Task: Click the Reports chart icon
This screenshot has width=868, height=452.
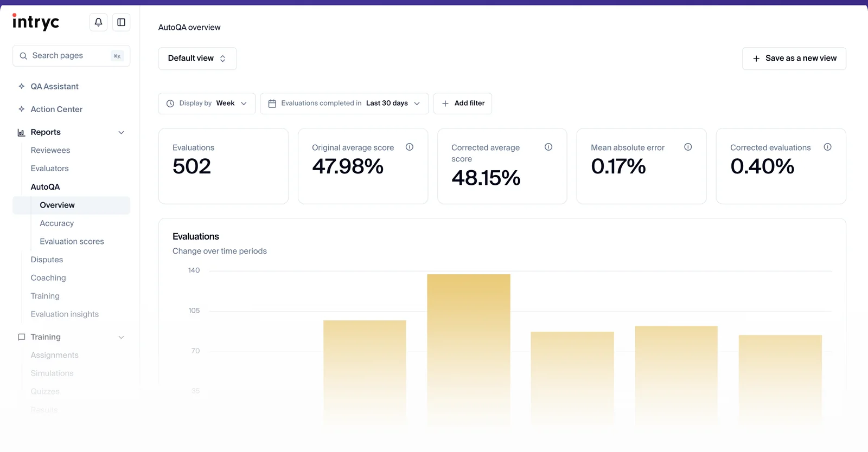Action: coord(22,132)
